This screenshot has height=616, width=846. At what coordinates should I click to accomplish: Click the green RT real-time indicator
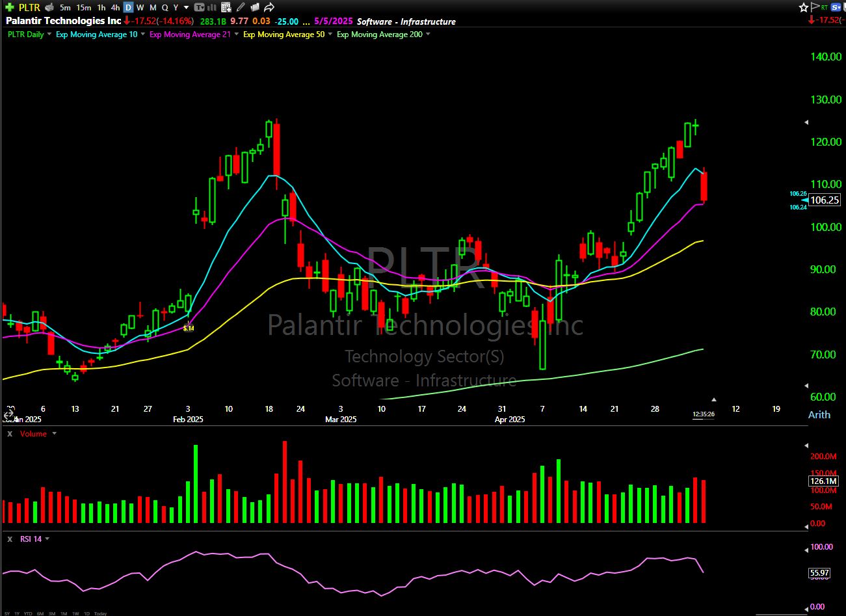click(x=825, y=7)
